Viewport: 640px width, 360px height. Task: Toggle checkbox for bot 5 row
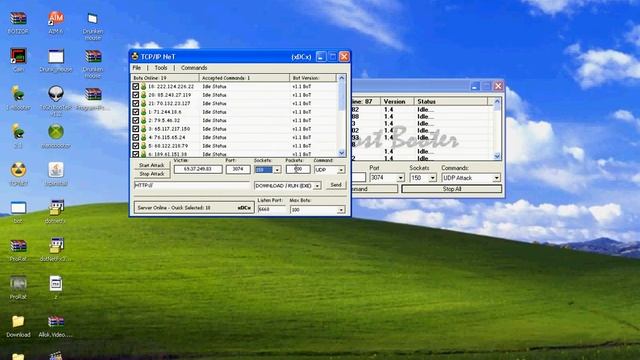pyautogui.click(x=136, y=146)
